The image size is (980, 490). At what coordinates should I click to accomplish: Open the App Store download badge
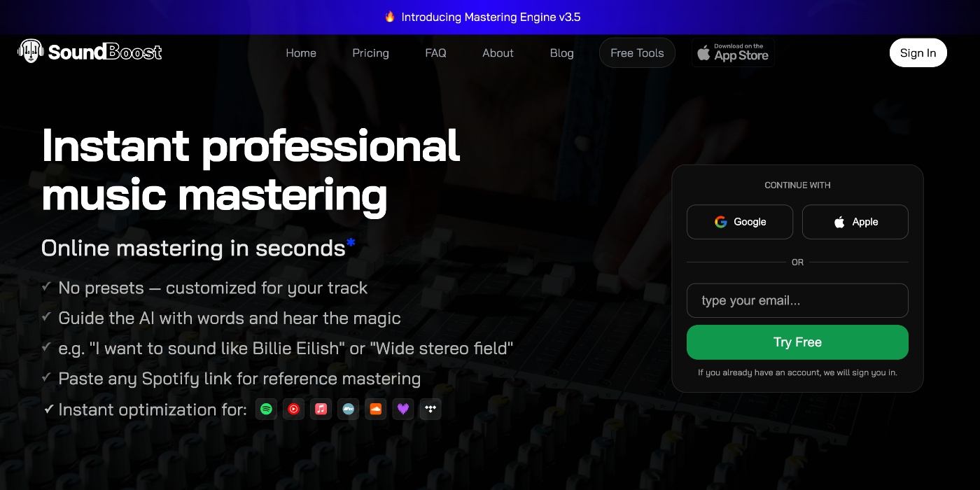click(x=733, y=53)
